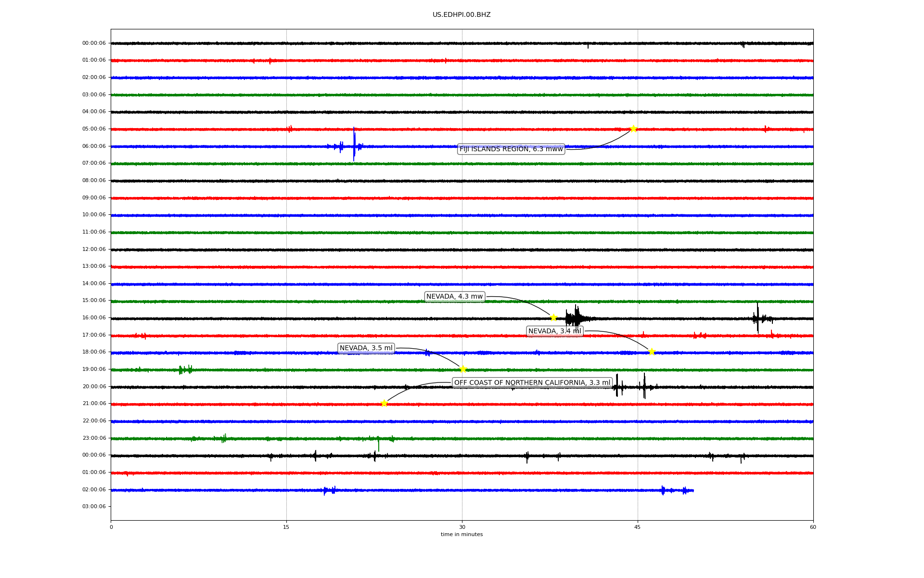Viewport: 924px width, 578px height.
Task: Click the 06:00:06 row time label
Action: [x=94, y=146]
